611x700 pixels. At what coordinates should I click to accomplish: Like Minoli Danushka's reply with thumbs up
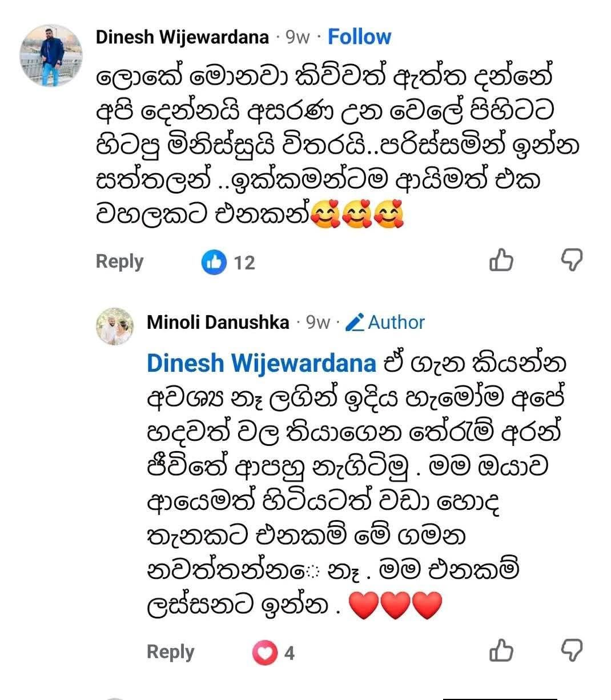501,650
